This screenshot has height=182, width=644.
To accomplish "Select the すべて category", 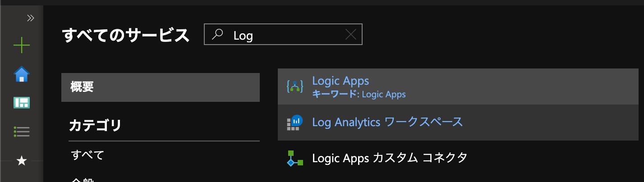I will (x=87, y=155).
